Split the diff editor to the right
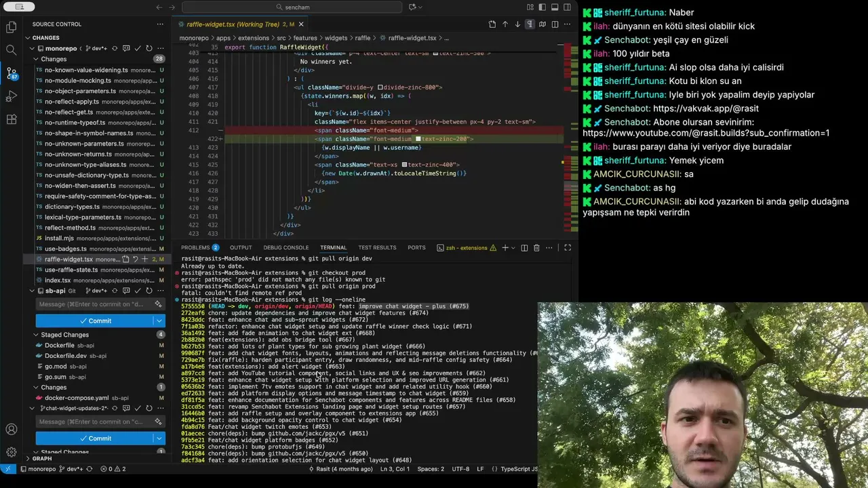Viewport: 868px width, 488px height. point(555,24)
